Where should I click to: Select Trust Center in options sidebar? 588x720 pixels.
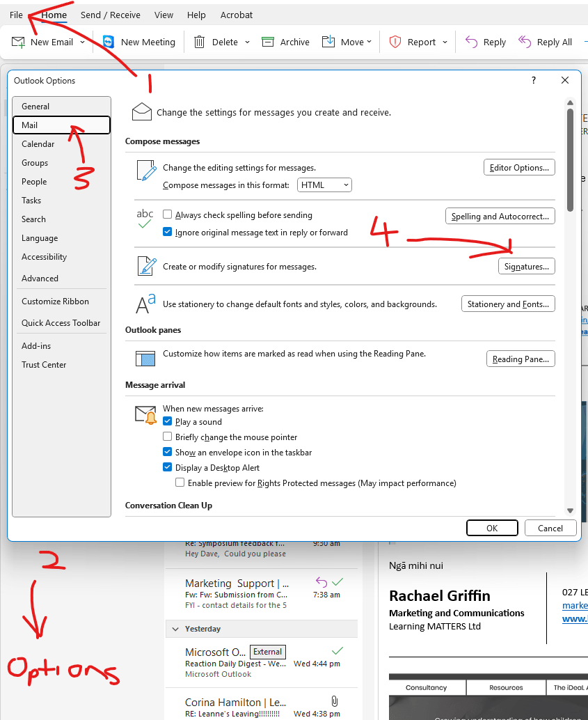coord(61,365)
